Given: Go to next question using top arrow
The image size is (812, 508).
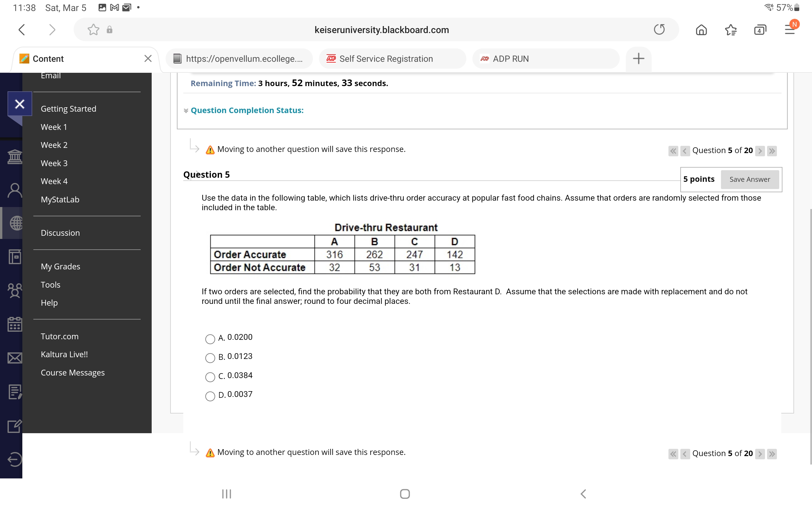Looking at the screenshot, I should pyautogui.click(x=760, y=151).
